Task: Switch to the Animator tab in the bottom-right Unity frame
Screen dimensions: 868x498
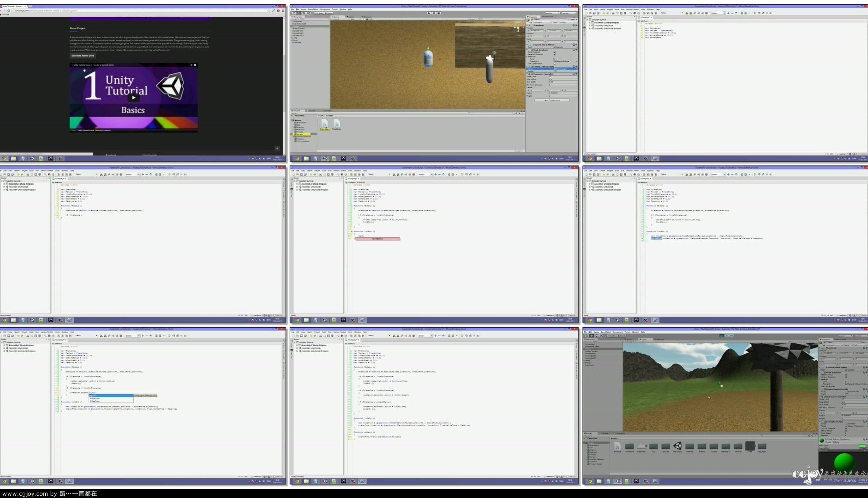Action: [660, 339]
